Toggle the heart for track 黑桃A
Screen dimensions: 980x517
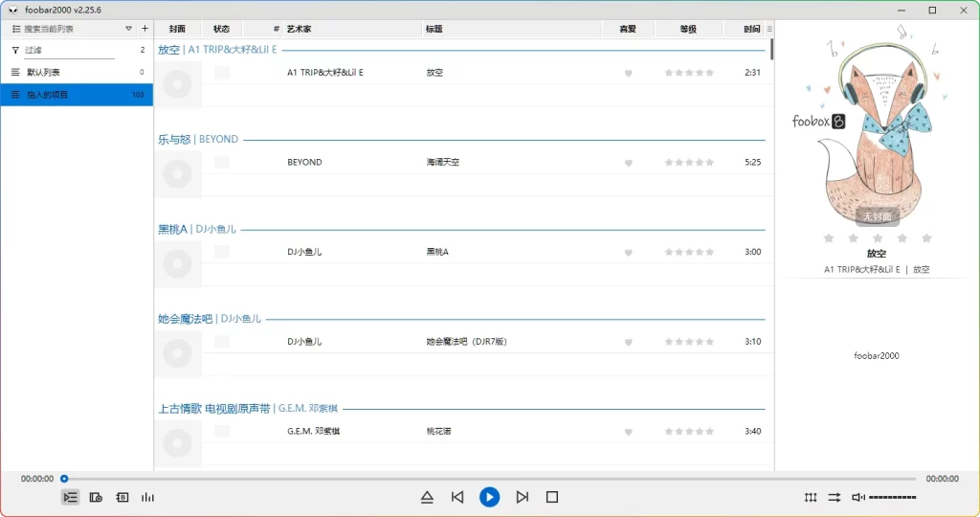[628, 253]
